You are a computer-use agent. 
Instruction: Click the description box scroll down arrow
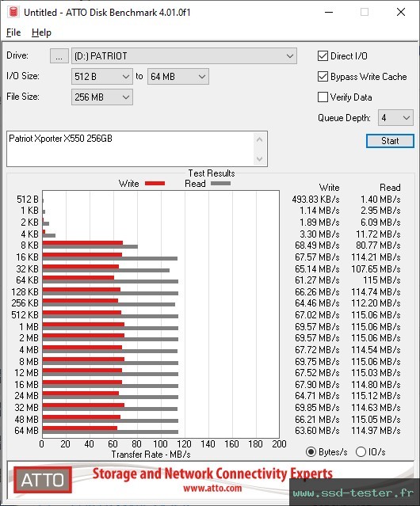pyautogui.click(x=260, y=158)
